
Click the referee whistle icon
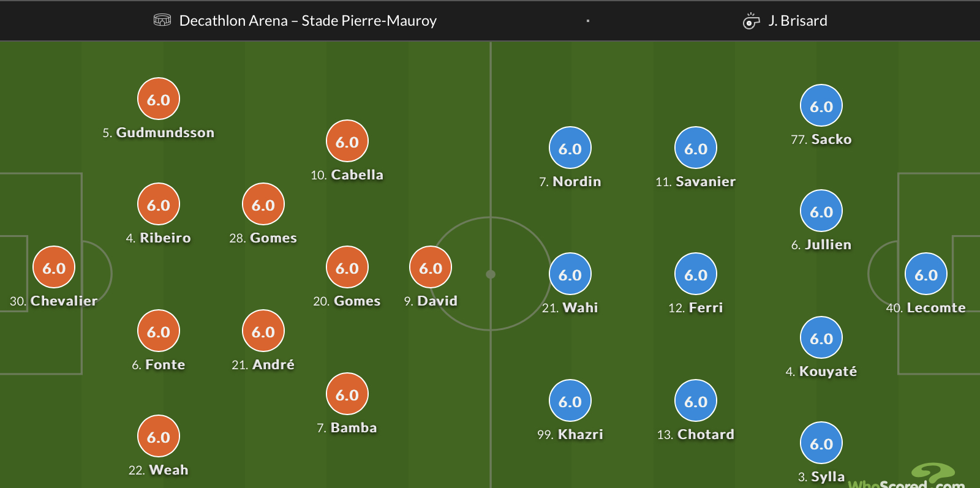pyautogui.click(x=751, y=21)
